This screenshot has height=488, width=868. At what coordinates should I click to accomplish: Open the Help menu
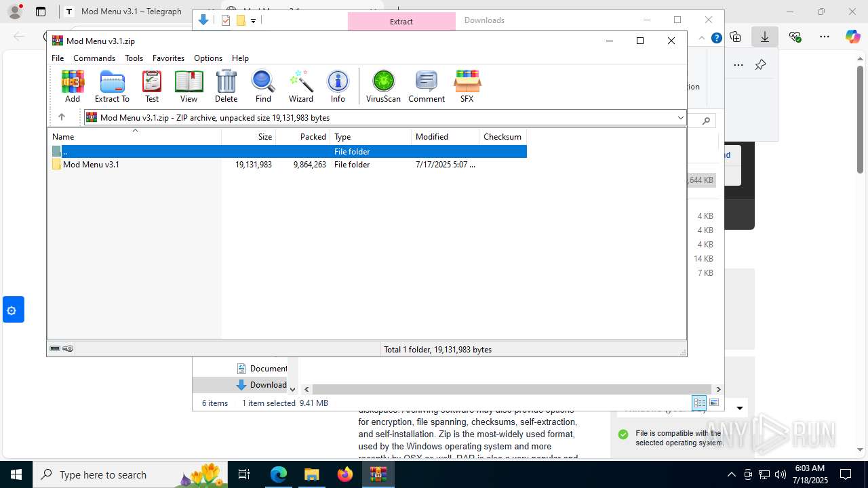tap(240, 58)
